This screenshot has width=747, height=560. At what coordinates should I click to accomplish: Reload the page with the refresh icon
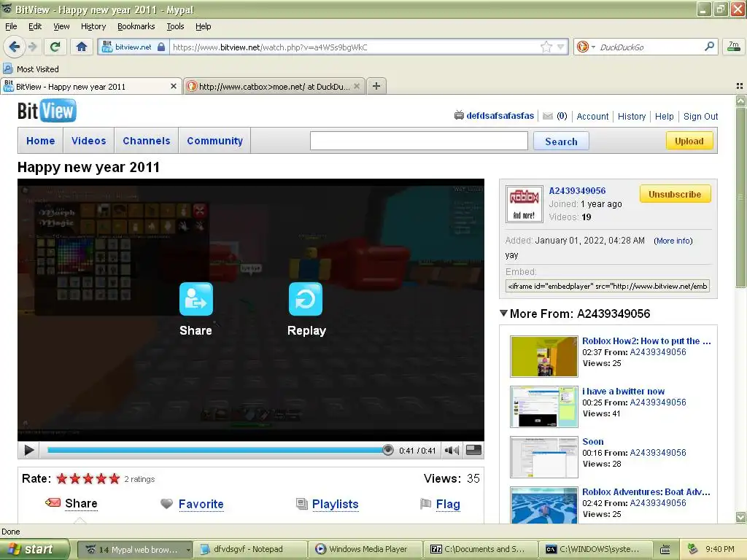55,47
